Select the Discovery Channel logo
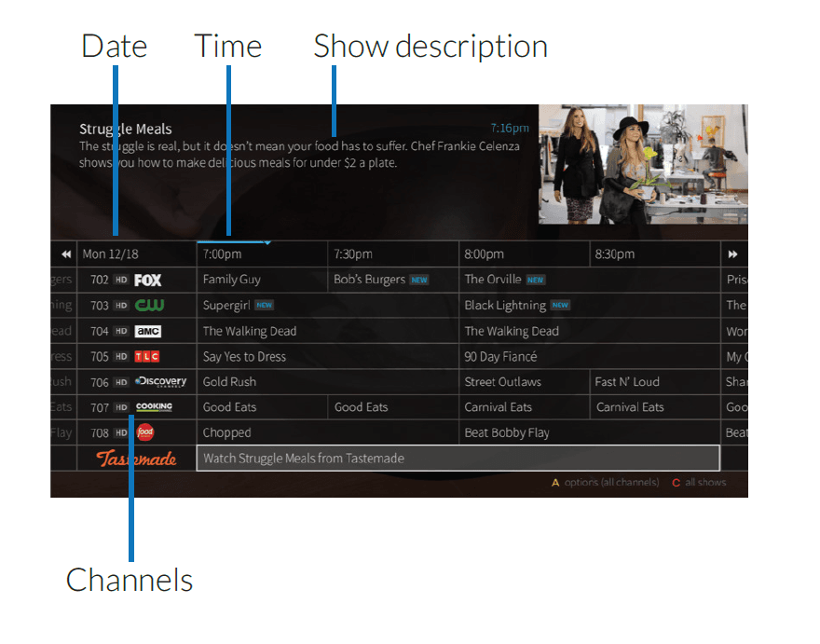 click(160, 381)
